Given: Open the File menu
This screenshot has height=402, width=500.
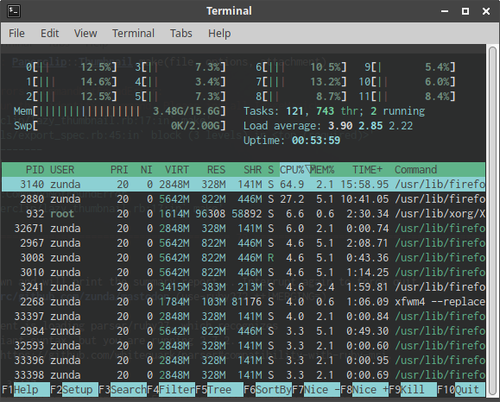Looking at the screenshot, I should point(17,33).
